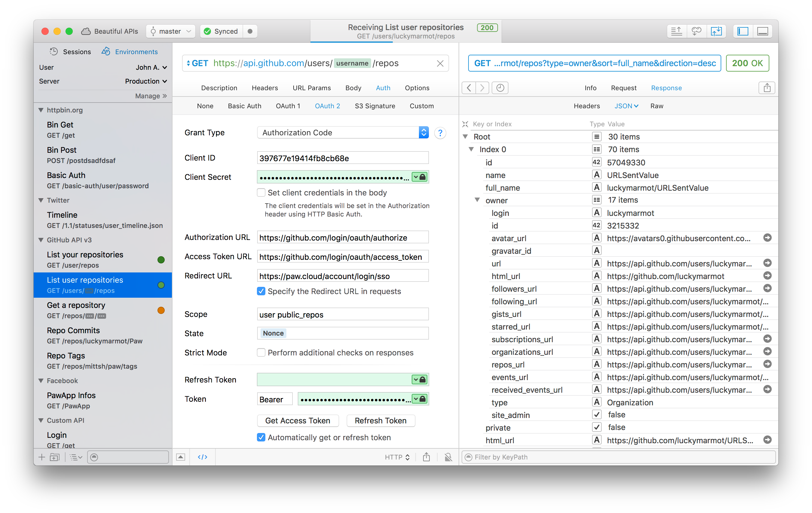
Task: Open the code generation view
Action: pos(202,457)
